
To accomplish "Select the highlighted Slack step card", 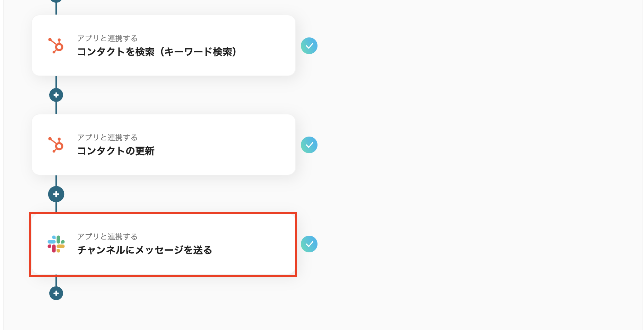I will pyautogui.click(x=163, y=244).
